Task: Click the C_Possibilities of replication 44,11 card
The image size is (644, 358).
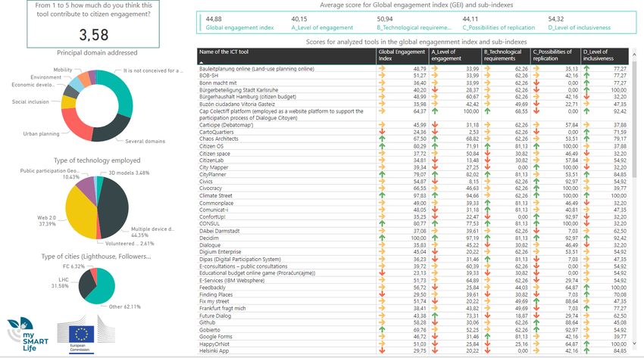Action: coord(499,23)
